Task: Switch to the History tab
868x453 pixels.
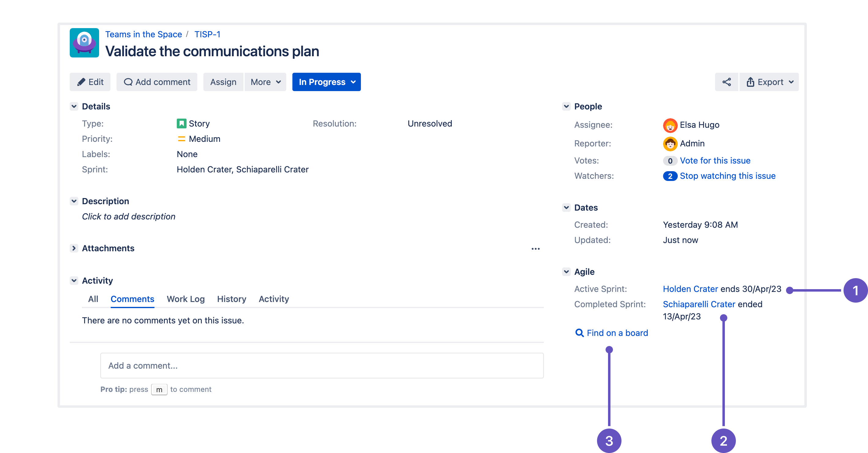Action: click(x=232, y=299)
